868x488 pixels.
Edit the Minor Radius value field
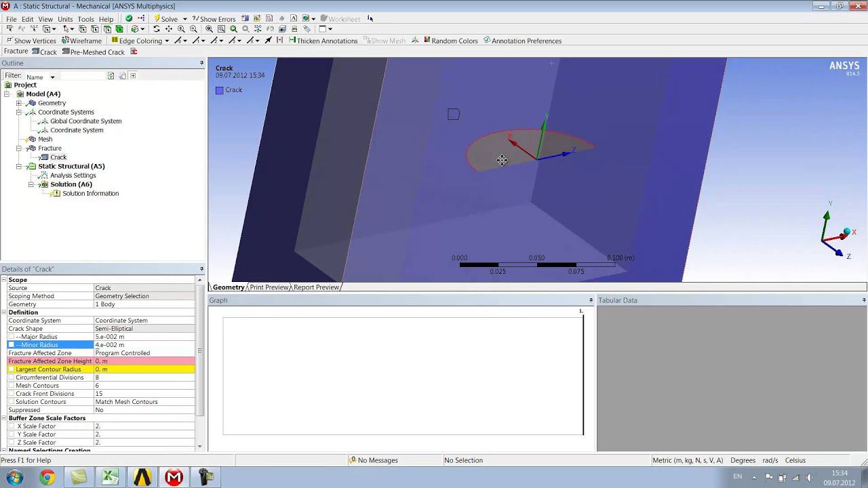tap(144, 345)
